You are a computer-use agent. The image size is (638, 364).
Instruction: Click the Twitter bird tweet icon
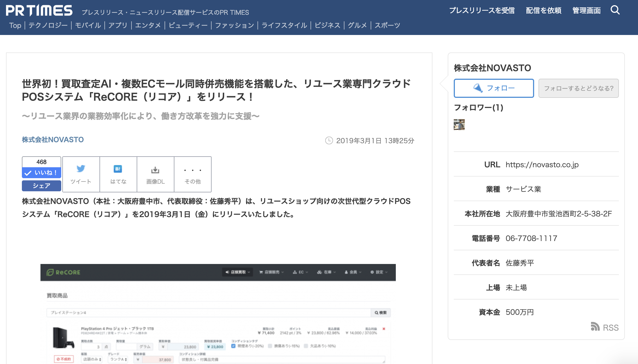pyautogui.click(x=81, y=169)
